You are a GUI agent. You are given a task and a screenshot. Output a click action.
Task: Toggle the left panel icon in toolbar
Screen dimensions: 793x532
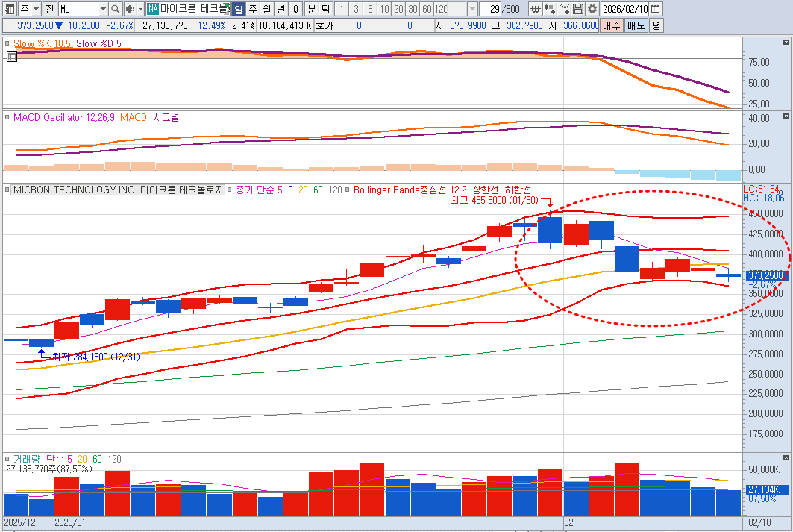point(9,9)
